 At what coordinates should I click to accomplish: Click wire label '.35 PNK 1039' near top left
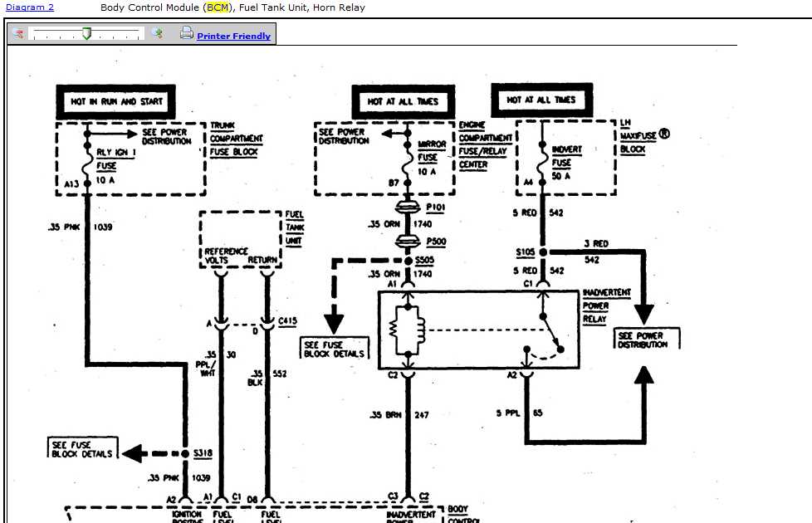(80, 227)
